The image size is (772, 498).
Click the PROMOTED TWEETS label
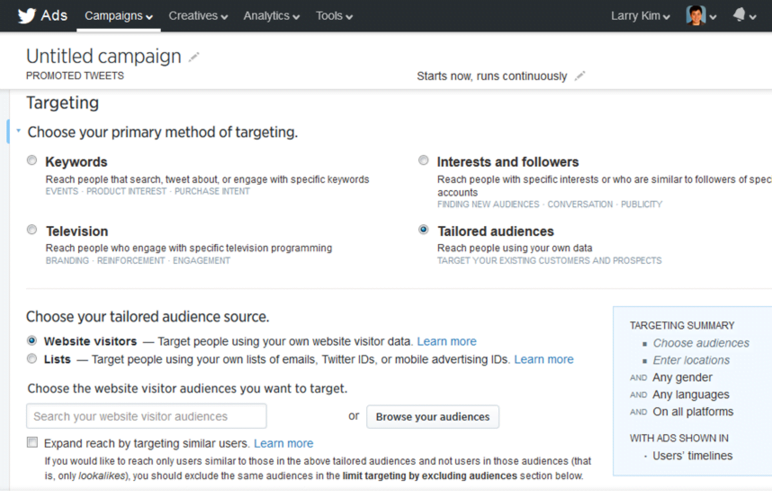(75, 76)
